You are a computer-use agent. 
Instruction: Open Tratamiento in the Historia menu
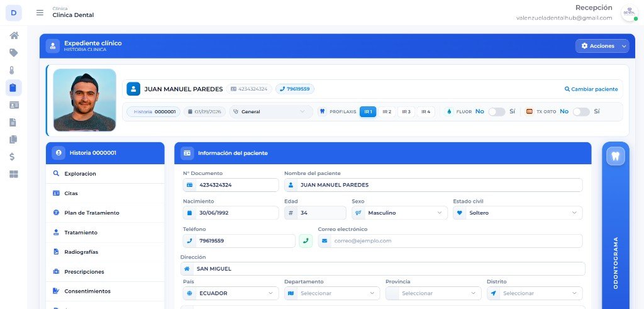pos(105,233)
